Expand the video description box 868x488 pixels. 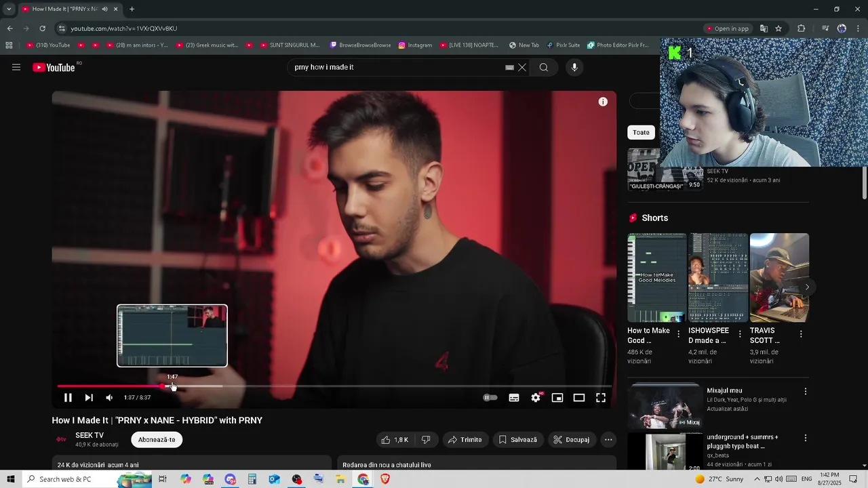[192, 464]
